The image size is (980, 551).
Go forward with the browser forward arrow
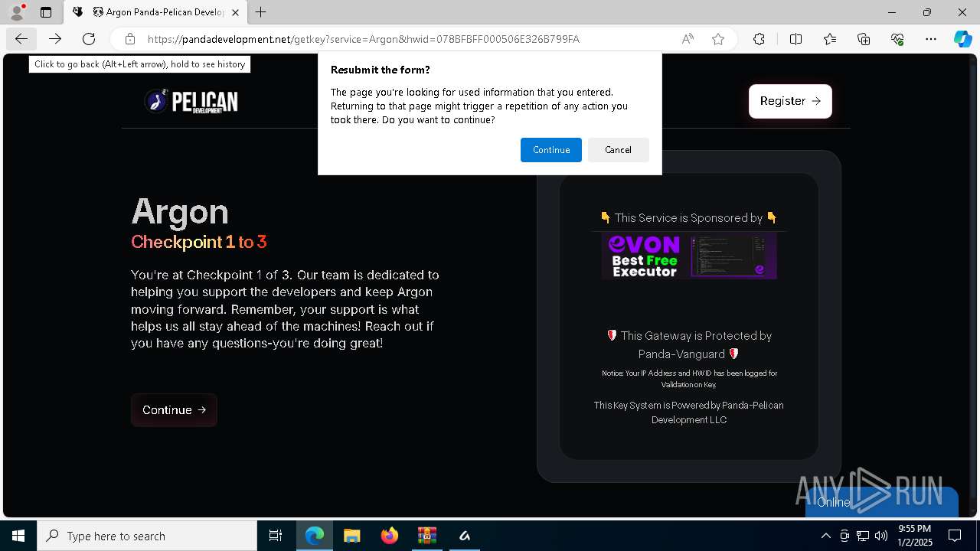click(55, 39)
